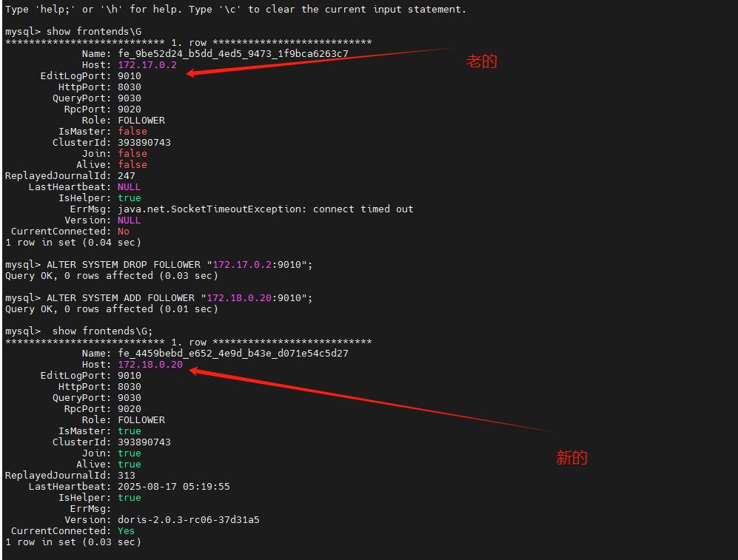Screen dimensions: 738x560
Task: Click the NULL value beside LastHeartbeat
Action: (x=130, y=187)
